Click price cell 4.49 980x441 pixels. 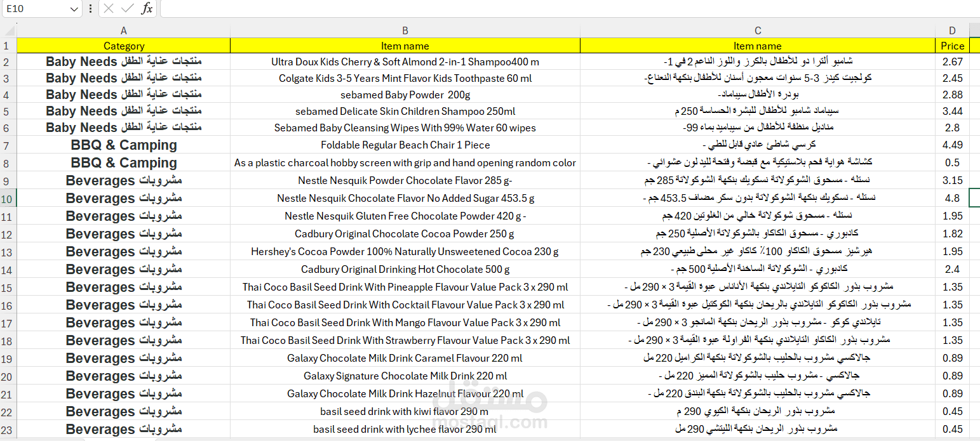[x=952, y=145]
